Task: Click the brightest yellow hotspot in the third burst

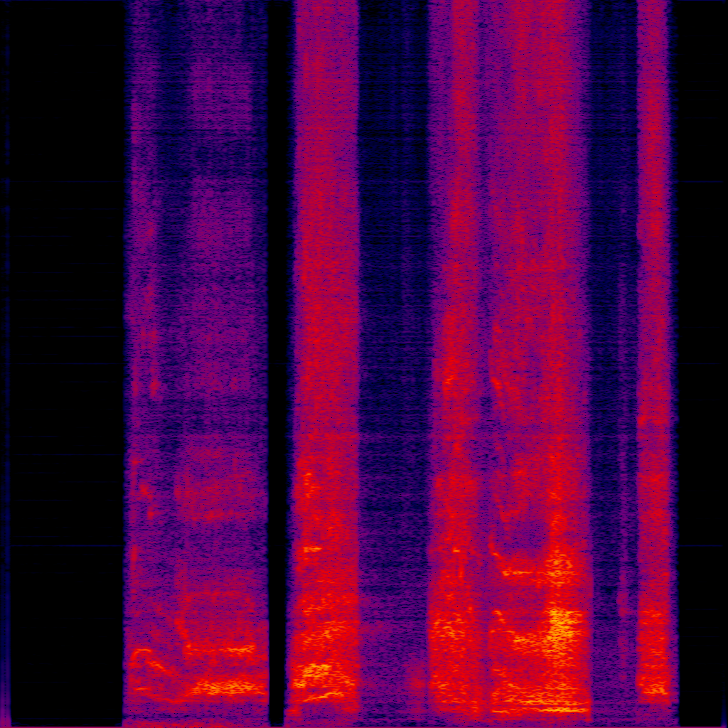Action: pyautogui.click(x=563, y=623)
